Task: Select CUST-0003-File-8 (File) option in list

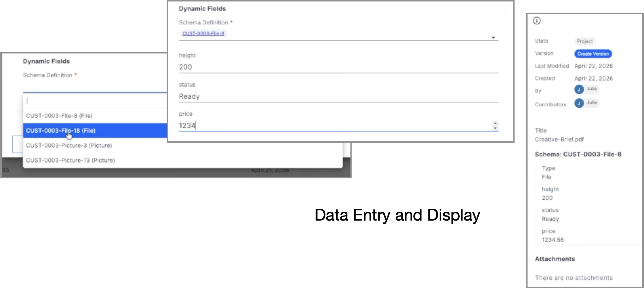Action: pos(59,116)
